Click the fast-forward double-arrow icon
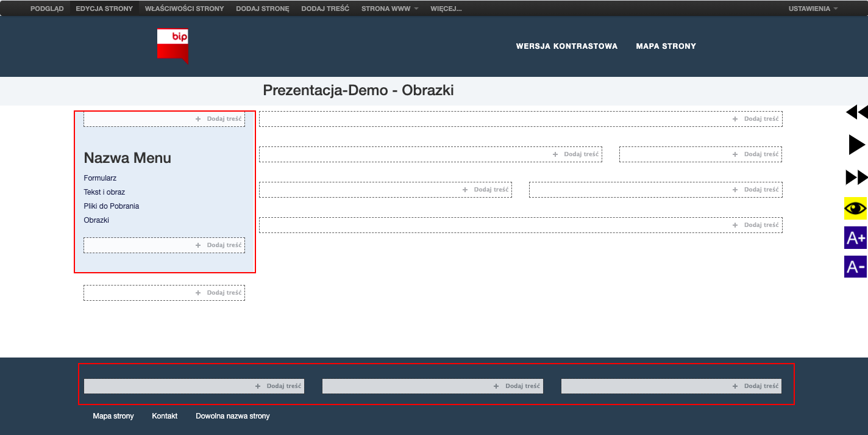868x435 pixels. point(856,178)
